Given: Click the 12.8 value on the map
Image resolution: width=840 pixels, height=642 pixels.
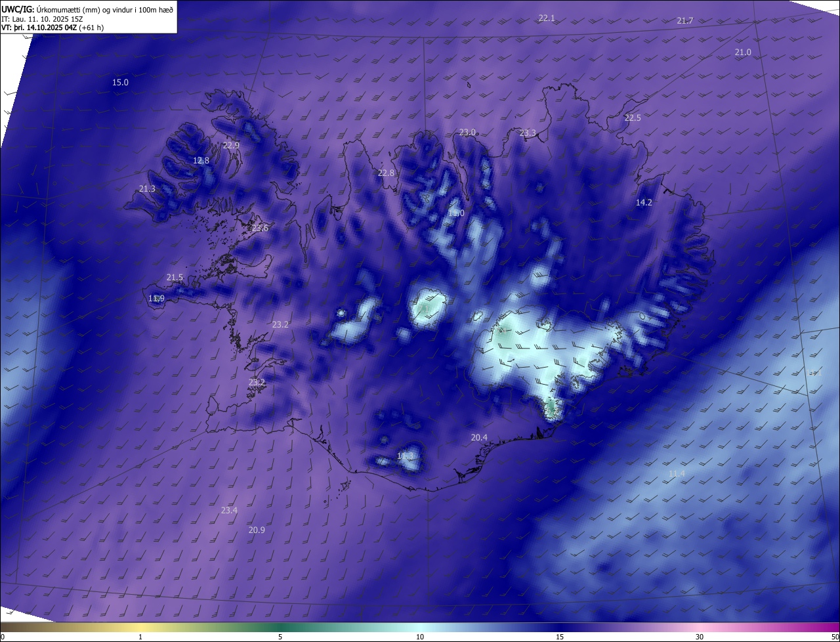Looking at the screenshot, I should tap(201, 161).
